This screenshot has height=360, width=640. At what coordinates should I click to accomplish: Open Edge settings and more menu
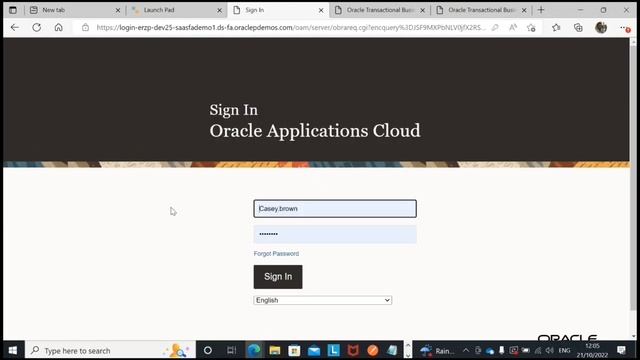click(x=624, y=28)
